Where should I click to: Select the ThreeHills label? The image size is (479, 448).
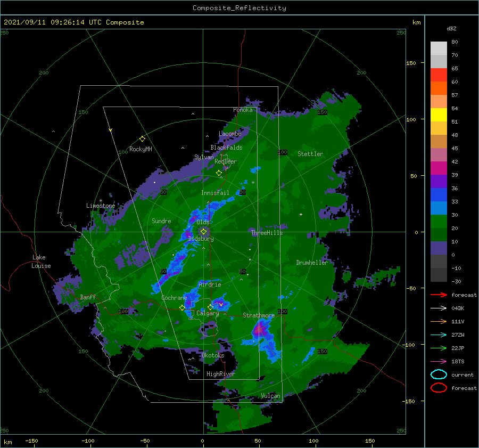pos(267,233)
